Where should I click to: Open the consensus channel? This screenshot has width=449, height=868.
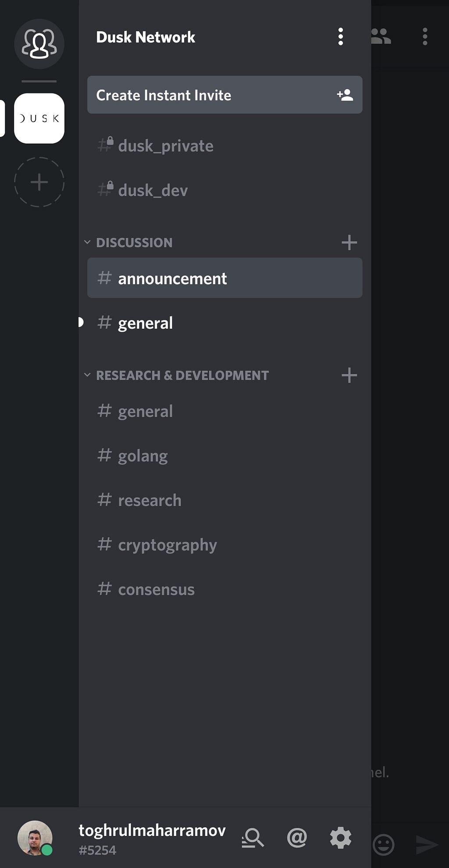point(156,589)
